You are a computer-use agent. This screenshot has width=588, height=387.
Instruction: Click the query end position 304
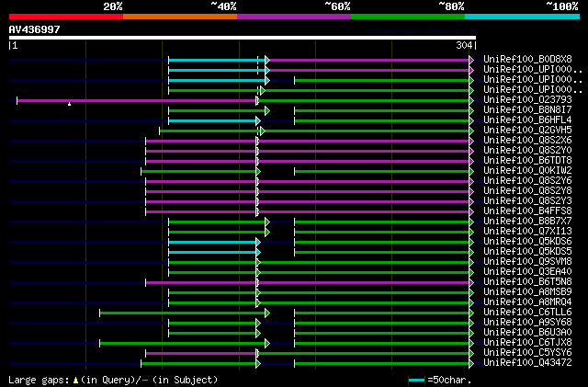coord(464,45)
